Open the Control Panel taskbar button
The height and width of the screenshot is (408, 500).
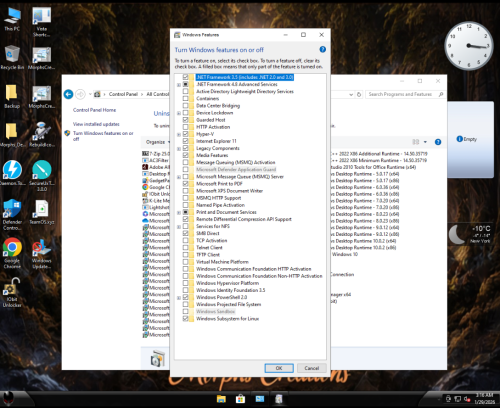(260, 399)
